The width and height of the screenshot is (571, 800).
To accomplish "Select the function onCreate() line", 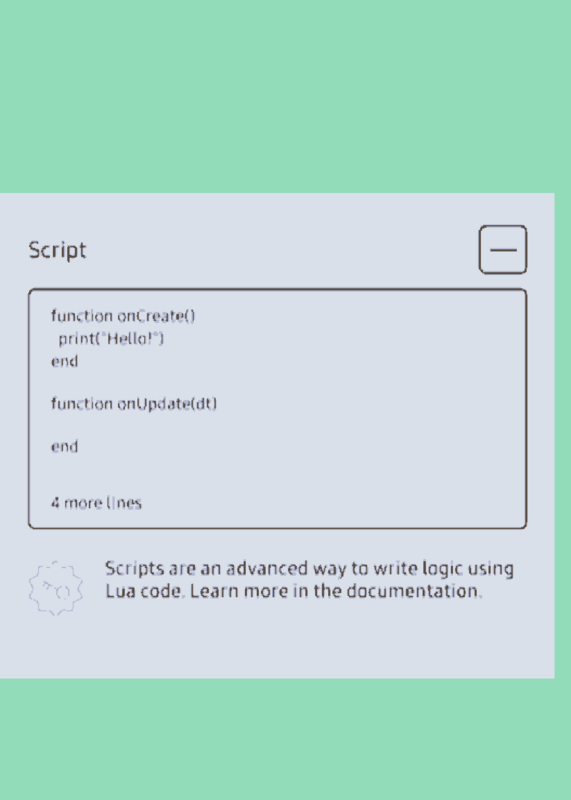I will pos(123,316).
